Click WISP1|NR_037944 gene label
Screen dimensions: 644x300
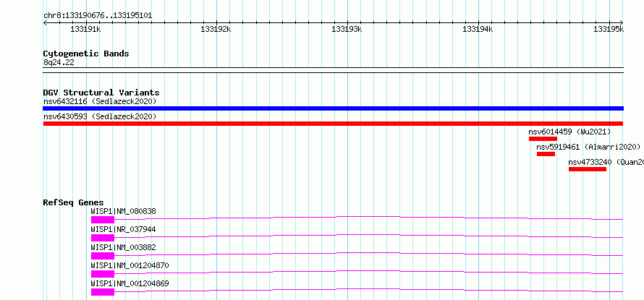(123, 229)
